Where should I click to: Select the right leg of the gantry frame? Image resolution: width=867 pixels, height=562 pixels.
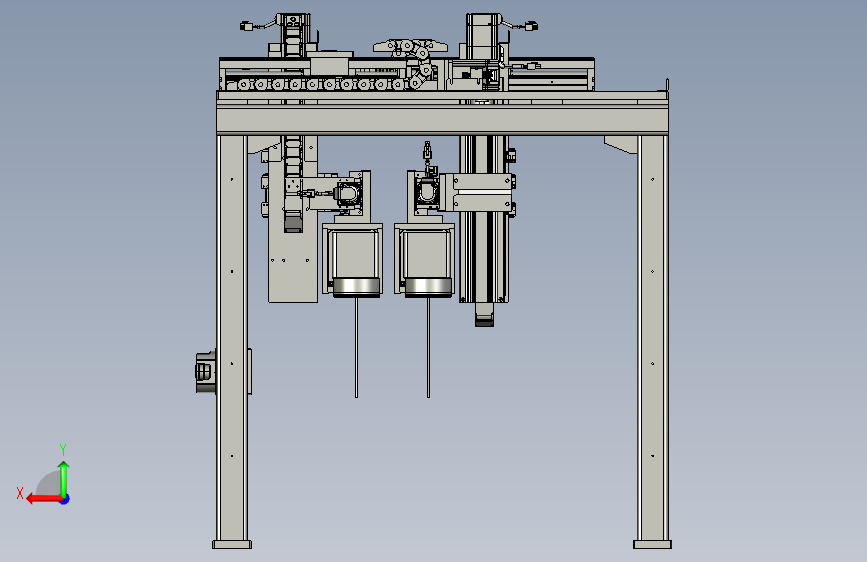click(652, 337)
